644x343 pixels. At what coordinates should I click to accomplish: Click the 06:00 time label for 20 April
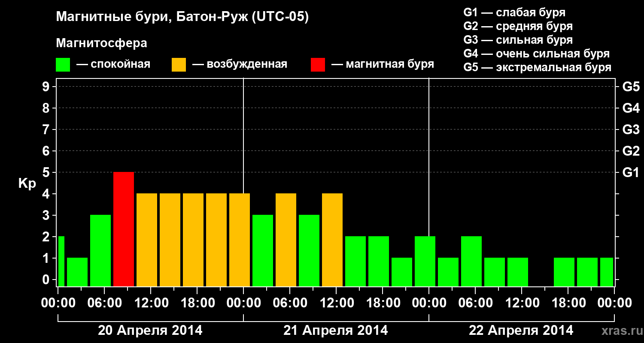pos(104,303)
